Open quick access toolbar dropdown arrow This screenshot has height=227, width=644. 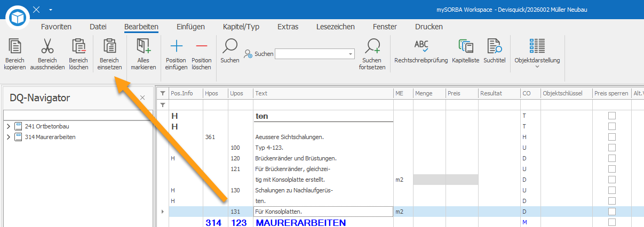[x=50, y=10]
